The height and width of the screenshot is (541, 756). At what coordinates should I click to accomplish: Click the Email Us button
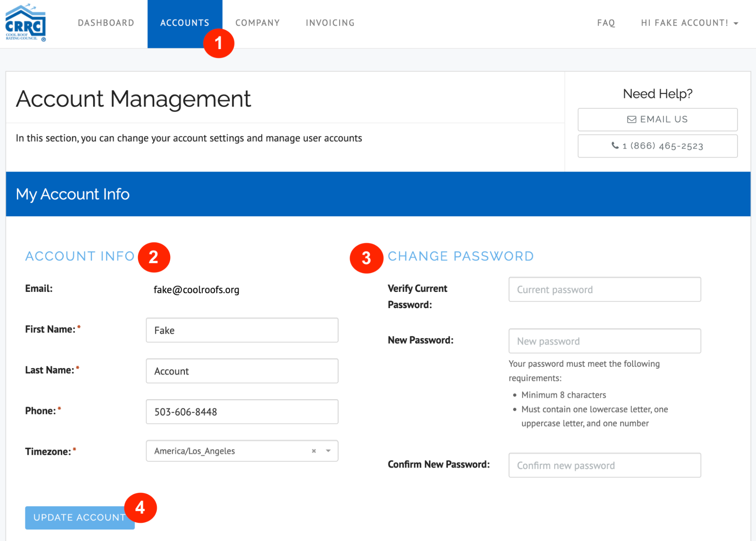(x=657, y=119)
